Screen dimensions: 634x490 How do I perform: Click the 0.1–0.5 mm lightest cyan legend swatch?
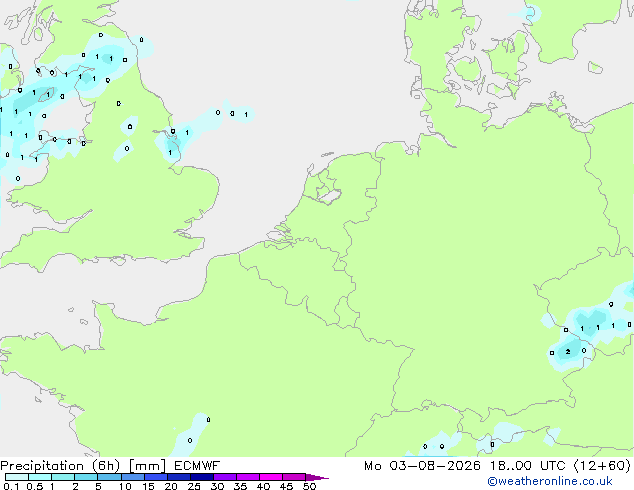coord(17,477)
